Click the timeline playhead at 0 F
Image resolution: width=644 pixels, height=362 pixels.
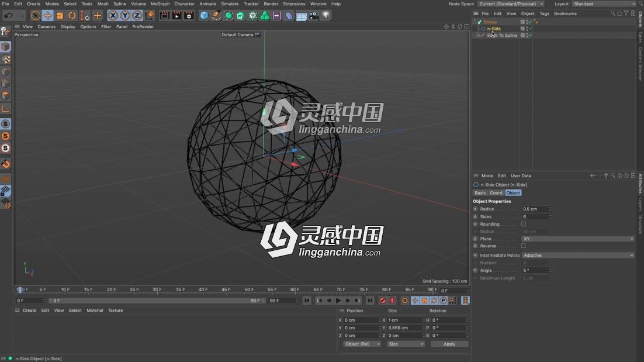pyautogui.click(x=19, y=289)
